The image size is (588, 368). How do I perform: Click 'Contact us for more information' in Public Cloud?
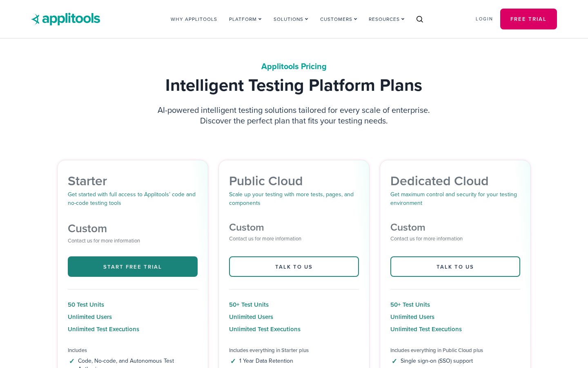click(x=265, y=239)
